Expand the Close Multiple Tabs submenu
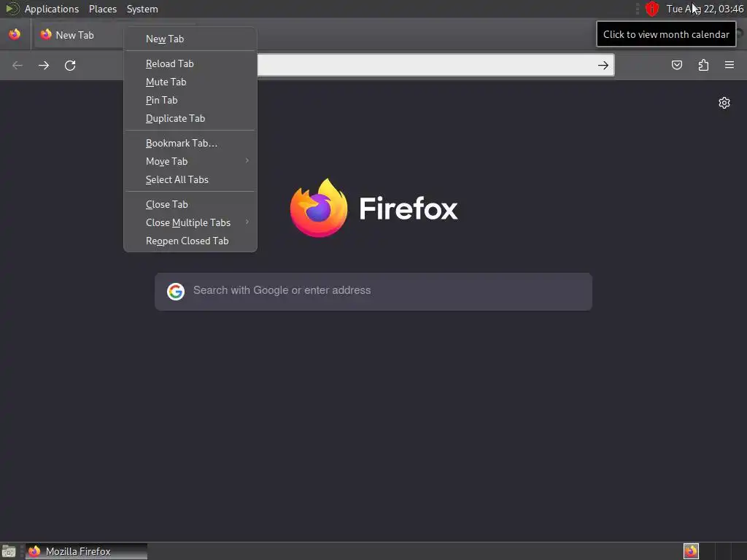The height and width of the screenshot is (560, 747). (x=190, y=223)
